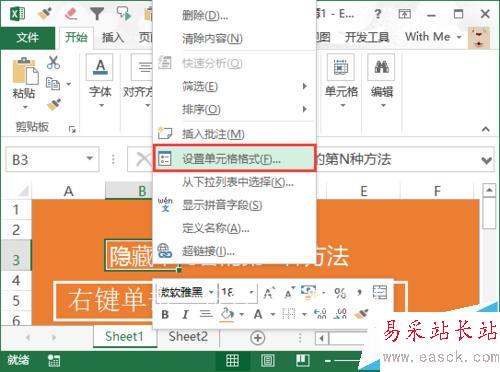Image resolution: width=500 pixels, height=372 pixels.
Task: Open the Name Box dropdown arrow
Action: [89, 158]
